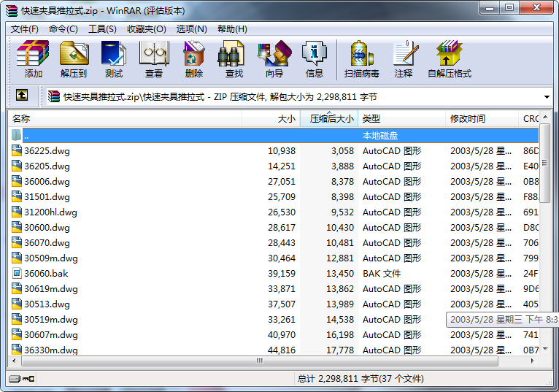Click the 删除 (Delete) toolbar icon

click(194, 53)
